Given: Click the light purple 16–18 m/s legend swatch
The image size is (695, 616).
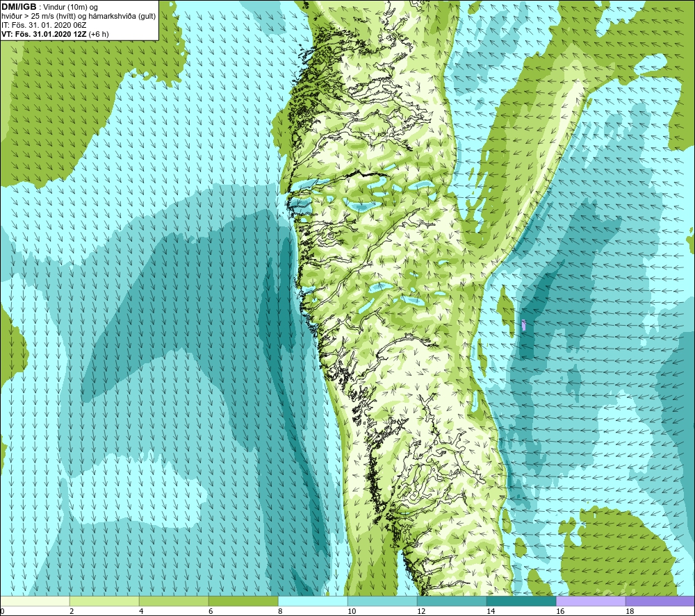Looking at the screenshot, I should tap(591, 601).
